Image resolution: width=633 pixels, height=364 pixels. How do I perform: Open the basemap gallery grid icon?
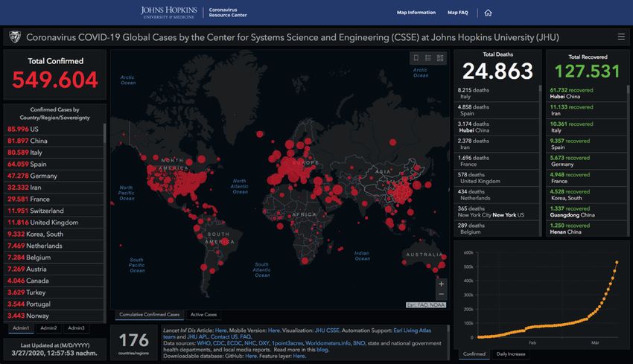[440, 58]
